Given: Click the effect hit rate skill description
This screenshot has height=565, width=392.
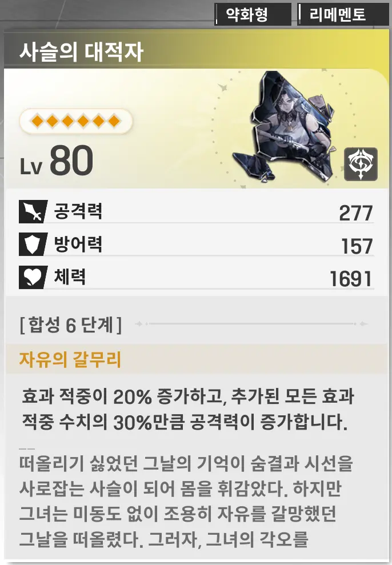Looking at the screenshot, I should point(187,409).
